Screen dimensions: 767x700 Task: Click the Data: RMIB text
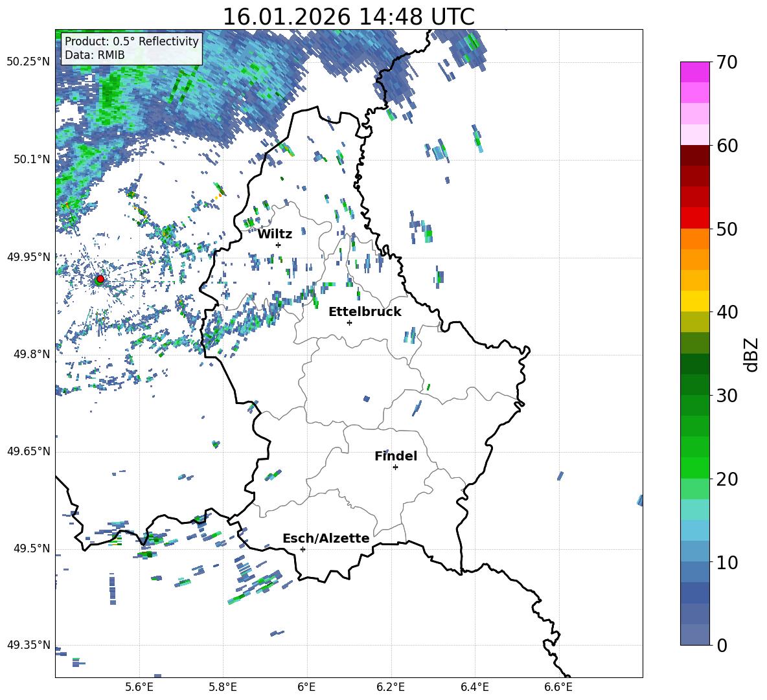95,55
